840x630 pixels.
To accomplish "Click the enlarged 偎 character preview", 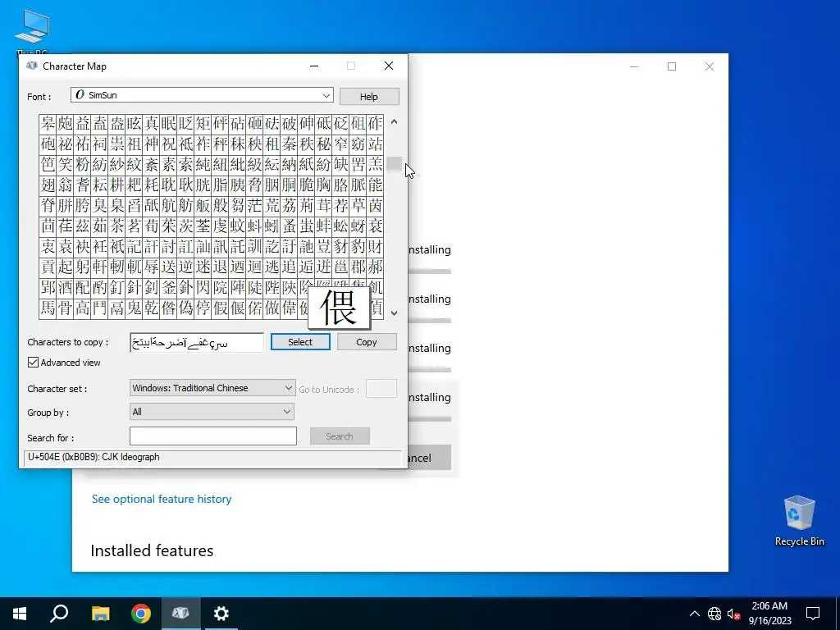I will (339, 308).
